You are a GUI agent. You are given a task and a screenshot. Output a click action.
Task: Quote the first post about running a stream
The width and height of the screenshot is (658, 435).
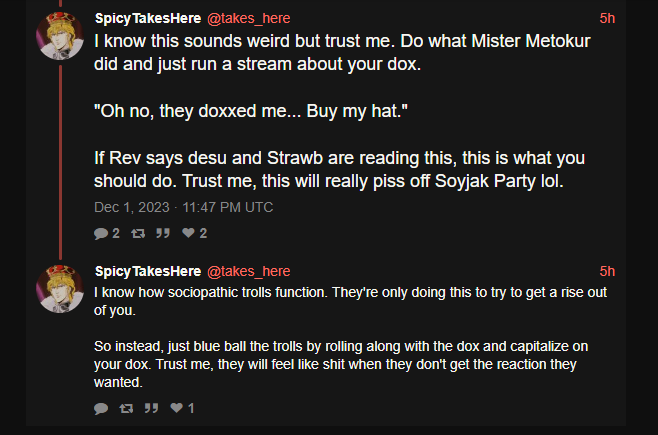(162, 234)
